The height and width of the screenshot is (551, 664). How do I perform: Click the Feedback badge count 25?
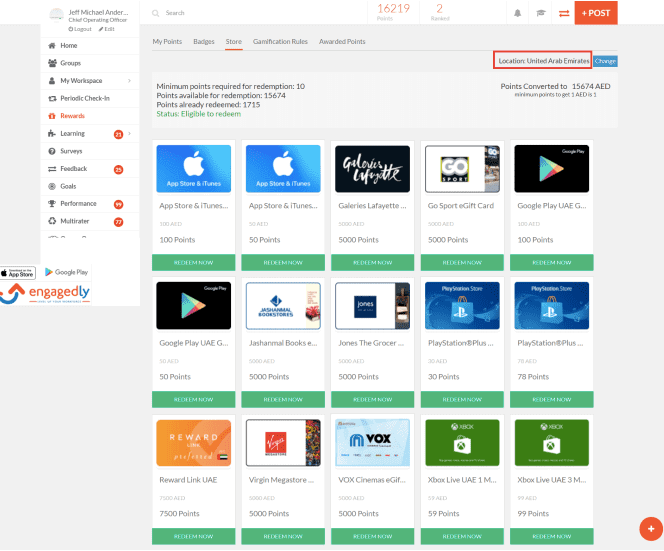click(x=119, y=170)
